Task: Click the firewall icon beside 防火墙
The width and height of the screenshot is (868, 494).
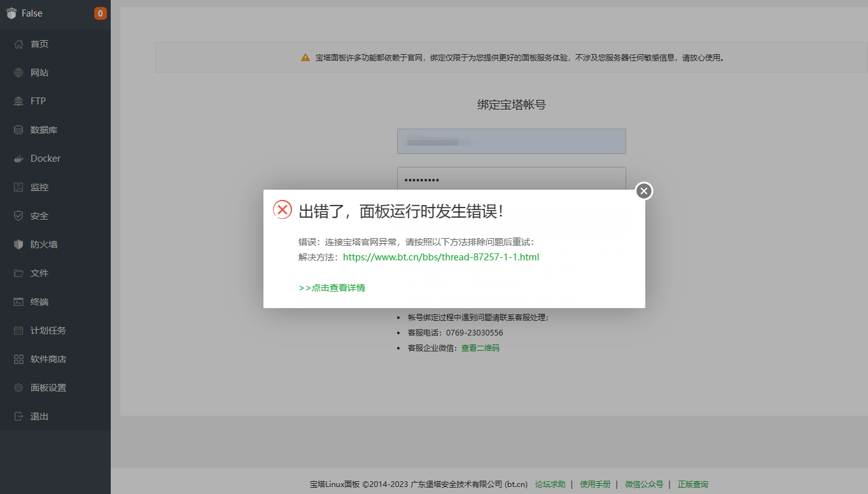Action: pos(18,244)
